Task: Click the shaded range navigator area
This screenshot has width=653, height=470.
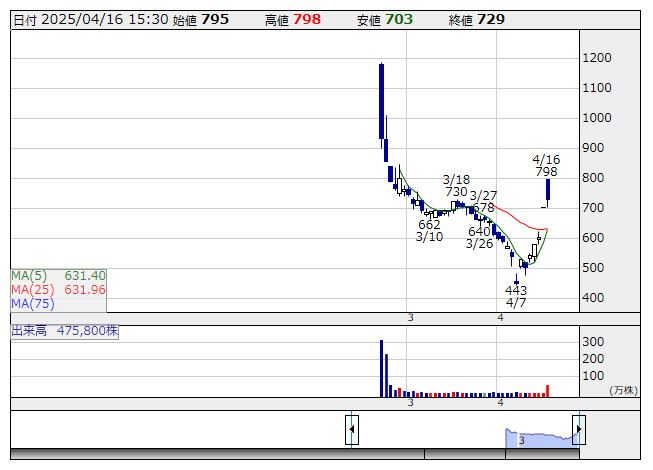Action: point(542,438)
